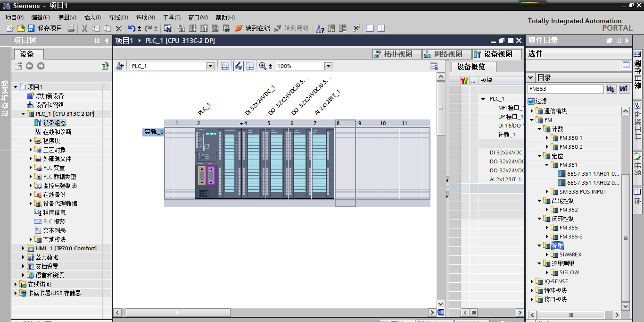Click forward arrow in project tree toolbar

click(41, 66)
